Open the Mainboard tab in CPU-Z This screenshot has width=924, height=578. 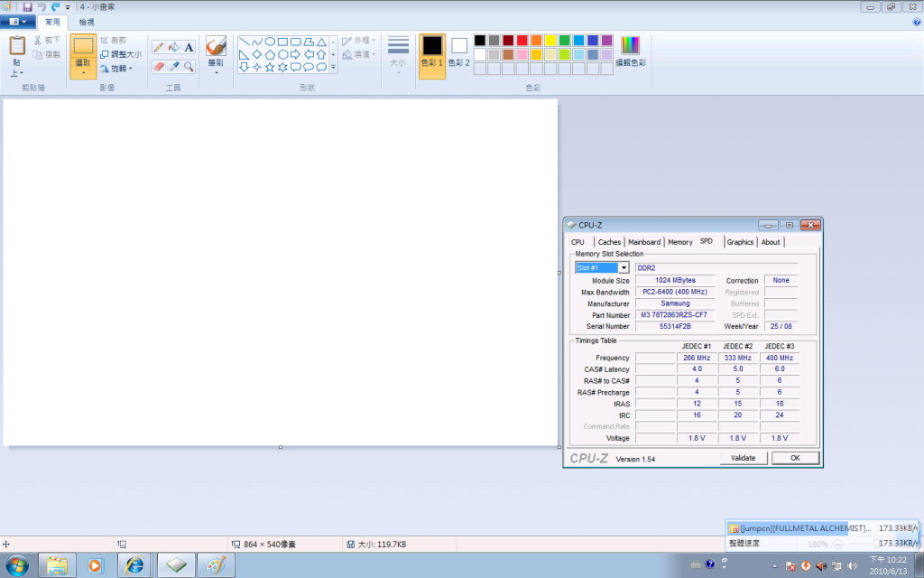click(x=643, y=242)
